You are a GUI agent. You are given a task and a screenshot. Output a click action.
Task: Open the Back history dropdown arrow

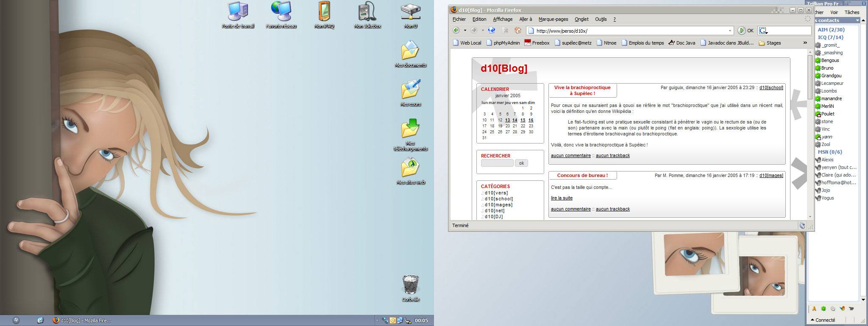pos(465,31)
